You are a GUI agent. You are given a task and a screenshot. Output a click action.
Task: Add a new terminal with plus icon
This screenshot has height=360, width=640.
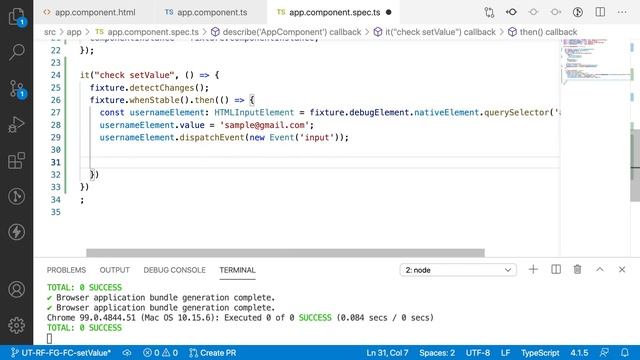[x=533, y=269]
